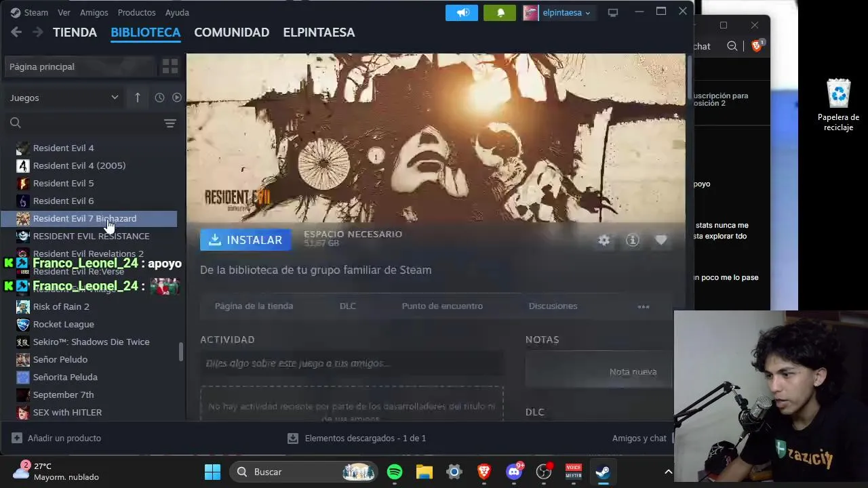
Task: Go forward with the right arrow
Action: click(x=38, y=32)
